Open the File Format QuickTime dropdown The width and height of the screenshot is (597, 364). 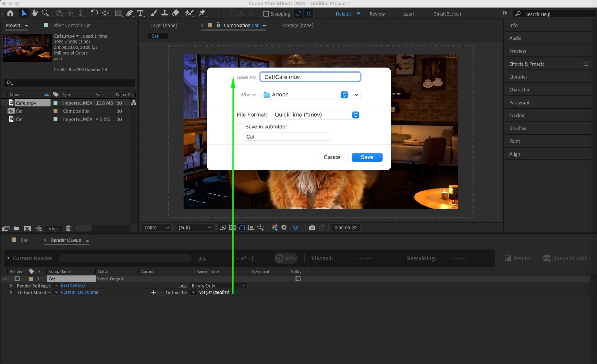(x=315, y=115)
